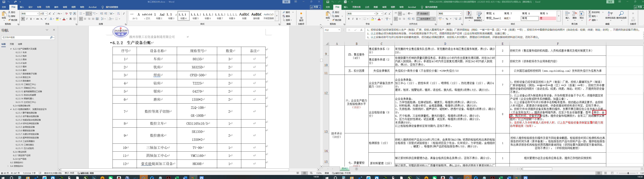The image size is (644, 179).
Task: Open Word font name dropdown
Action: [38, 14]
